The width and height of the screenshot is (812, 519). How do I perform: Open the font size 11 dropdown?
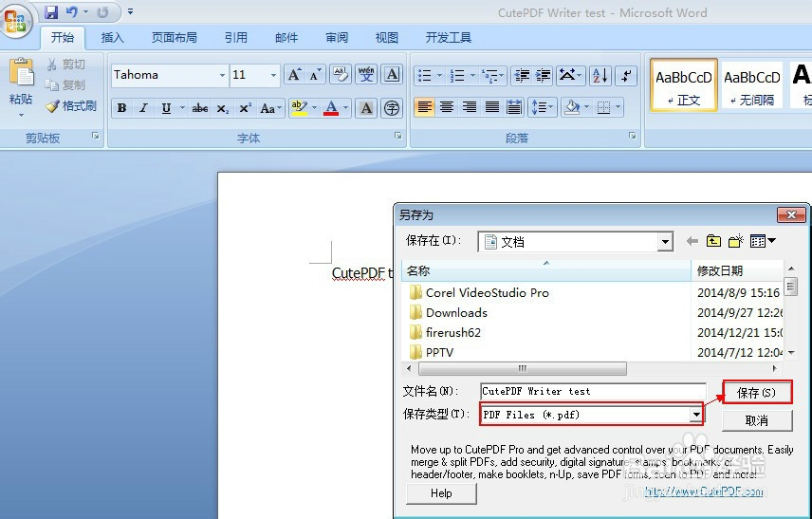pyautogui.click(x=273, y=75)
